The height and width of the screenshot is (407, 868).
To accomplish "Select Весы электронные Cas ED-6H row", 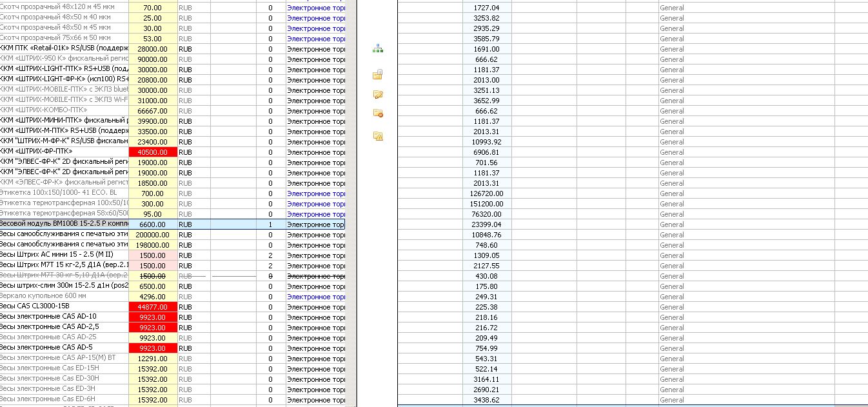I will click(x=173, y=400).
